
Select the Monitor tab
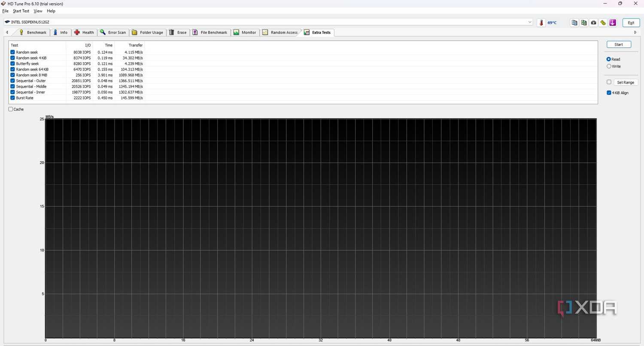[x=245, y=32]
